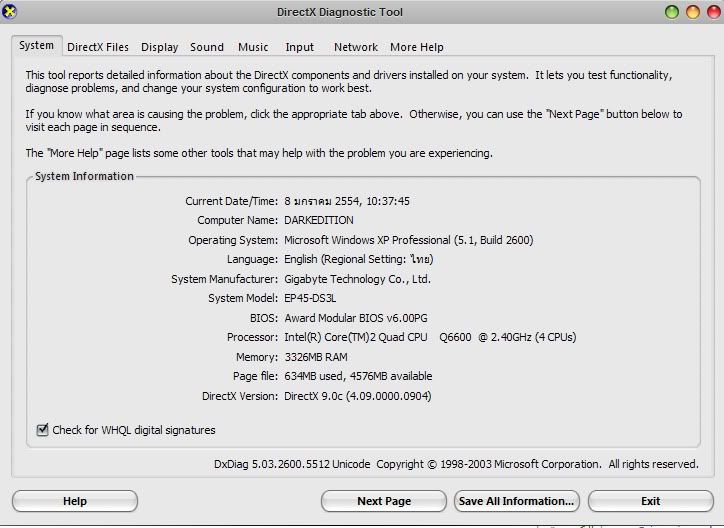724x528 pixels.
Task: Click the Current Date/Time value
Action: pos(347,201)
